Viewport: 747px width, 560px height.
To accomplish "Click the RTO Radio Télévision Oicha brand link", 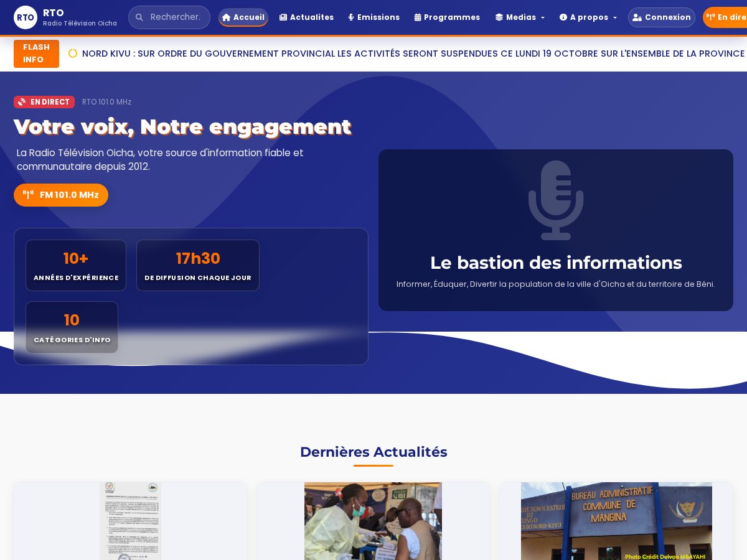I will [x=65, y=17].
